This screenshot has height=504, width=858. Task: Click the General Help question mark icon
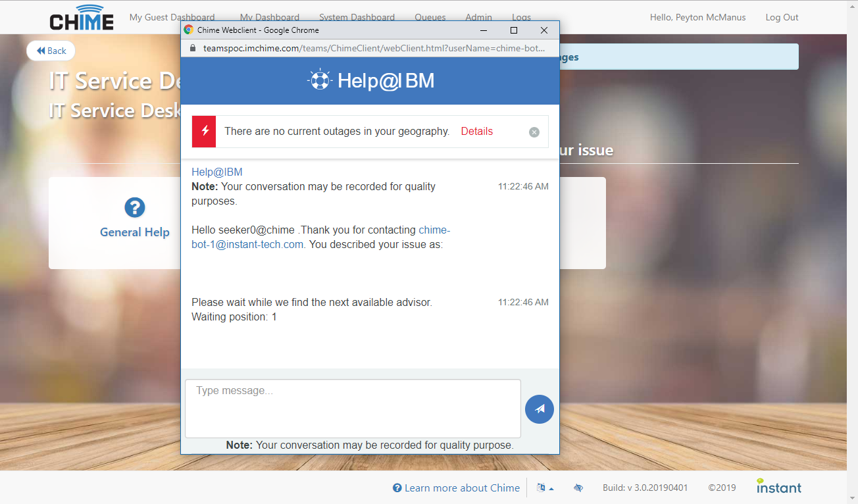pyautogui.click(x=134, y=207)
